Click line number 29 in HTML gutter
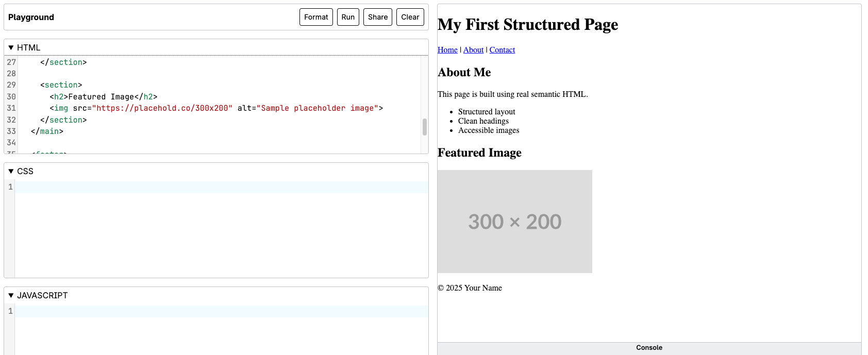This screenshot has width=868, height=355. click(11, 85)
